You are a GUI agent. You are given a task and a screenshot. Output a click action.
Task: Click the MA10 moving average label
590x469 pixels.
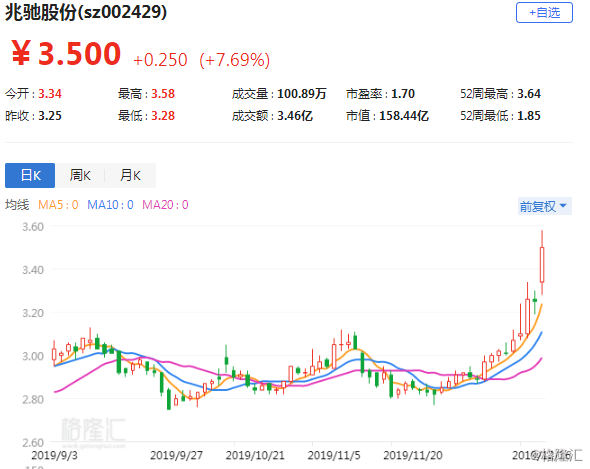point(110,205)
